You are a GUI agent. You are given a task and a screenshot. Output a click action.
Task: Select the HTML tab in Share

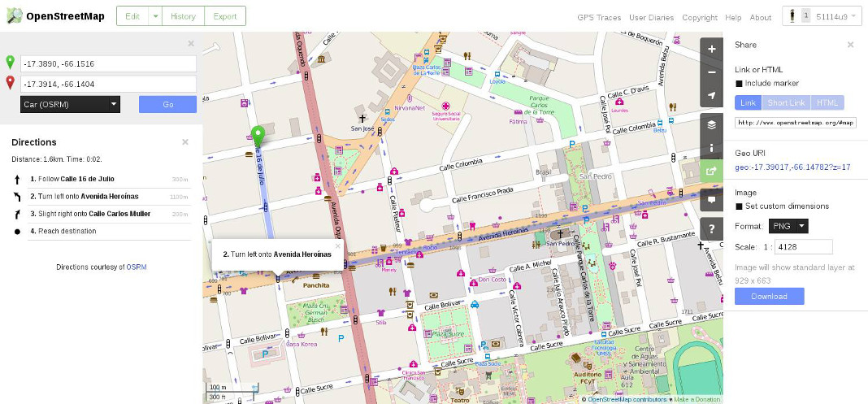827,103
